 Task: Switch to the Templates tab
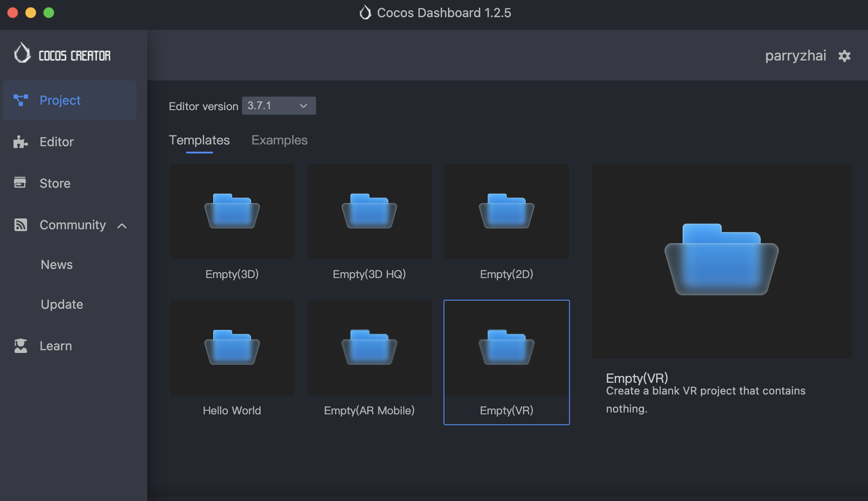[200, 139]
